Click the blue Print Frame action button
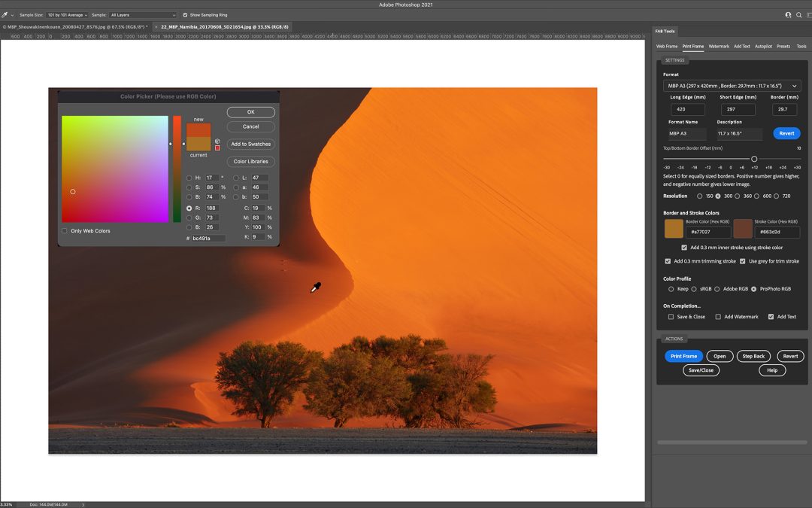 (683, 356)
